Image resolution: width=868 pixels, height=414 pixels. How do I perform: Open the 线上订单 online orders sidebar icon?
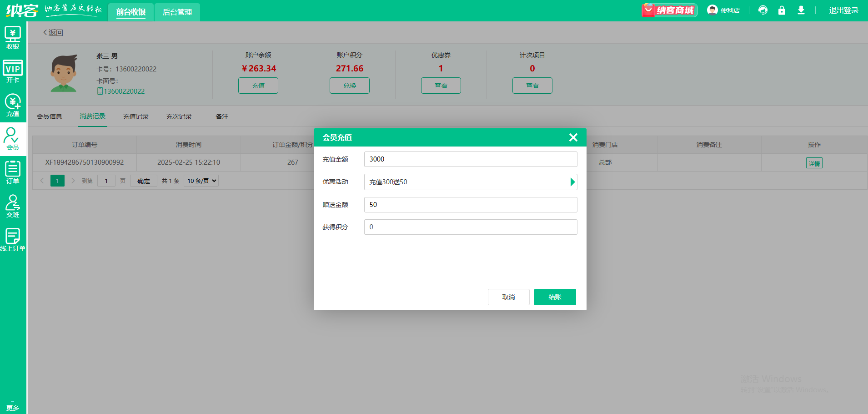pyautogui.click(x=13, y=240)
